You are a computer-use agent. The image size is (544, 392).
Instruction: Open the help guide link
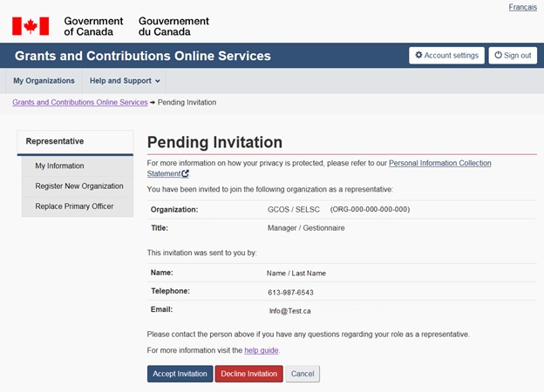click(x=261, y=350)
